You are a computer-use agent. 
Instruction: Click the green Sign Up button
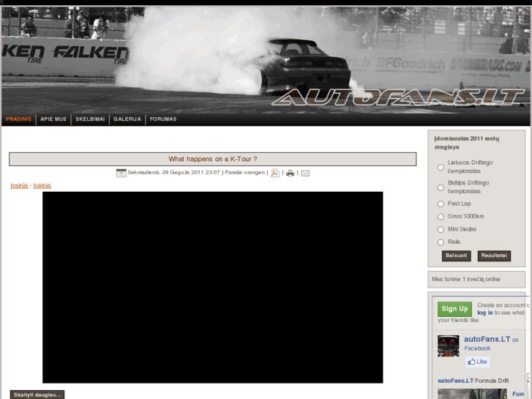click(454, 309)
